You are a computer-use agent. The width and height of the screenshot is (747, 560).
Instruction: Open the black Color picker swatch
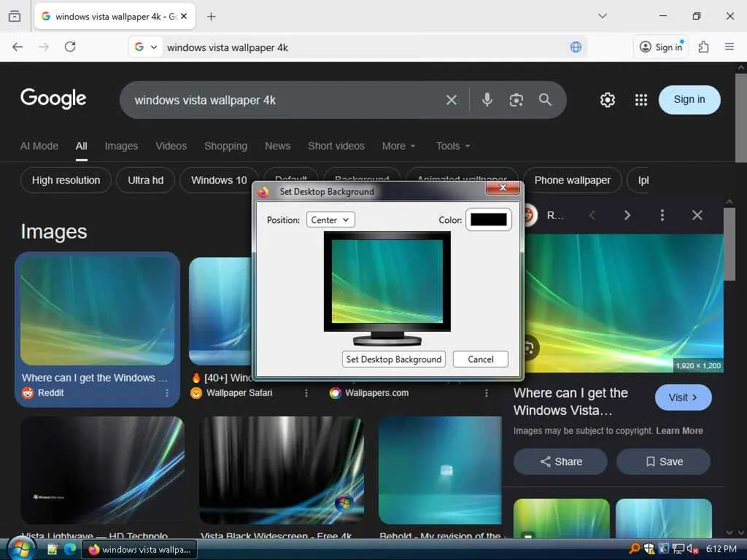tap(488, 219)
